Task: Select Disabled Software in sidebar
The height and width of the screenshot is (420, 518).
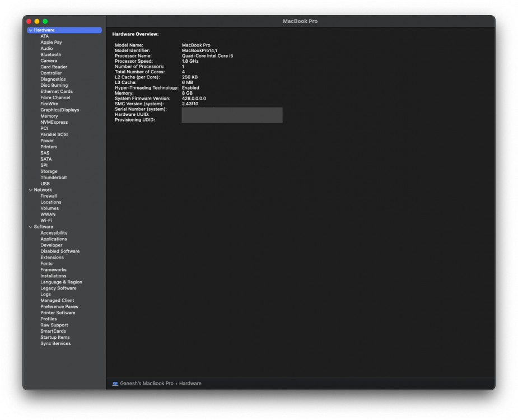Action: tap(60, 251)
